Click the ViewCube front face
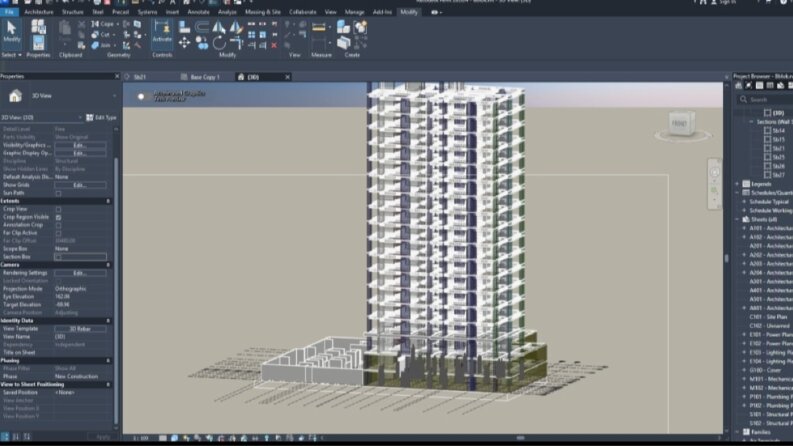This screenshot has width=793, height=446. point(680,123)
